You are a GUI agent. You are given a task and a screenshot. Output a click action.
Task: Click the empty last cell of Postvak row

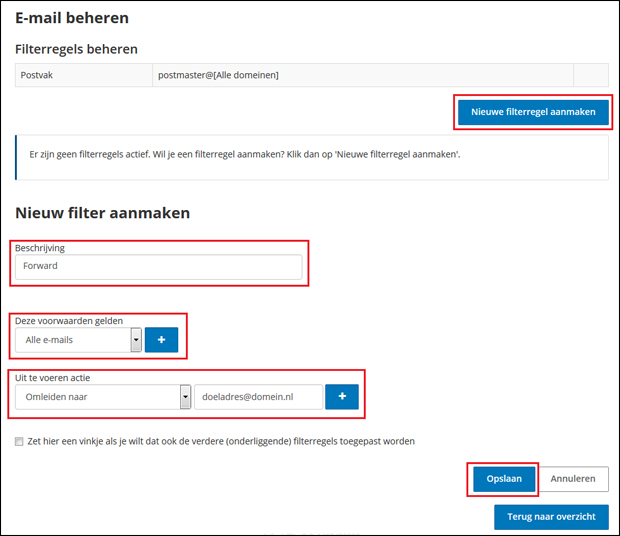point(591,76)
